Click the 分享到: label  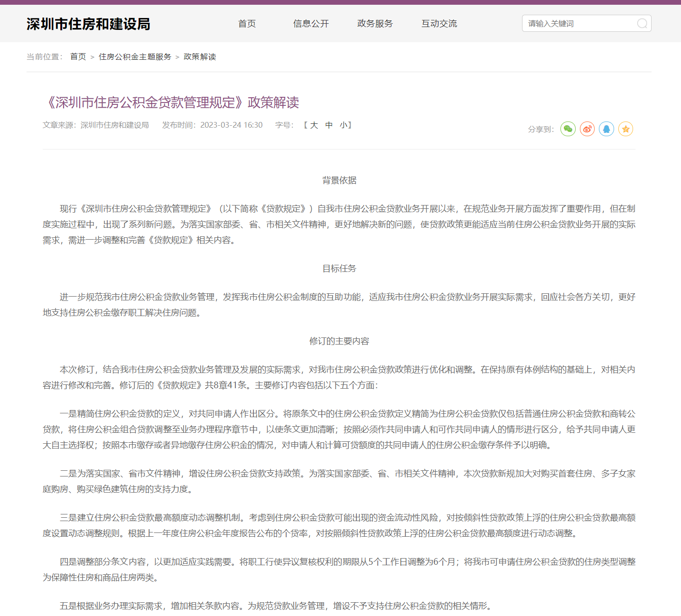[541, 129]
